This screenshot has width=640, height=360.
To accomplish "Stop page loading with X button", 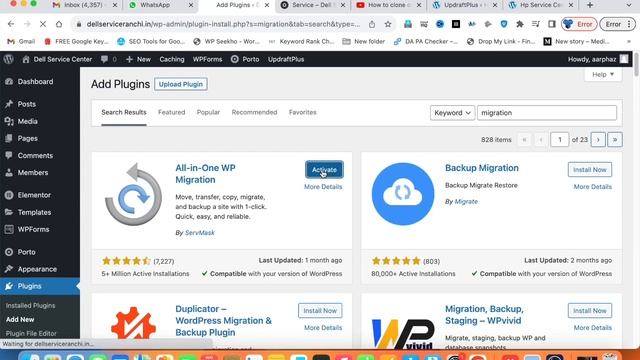I will 43,24.
